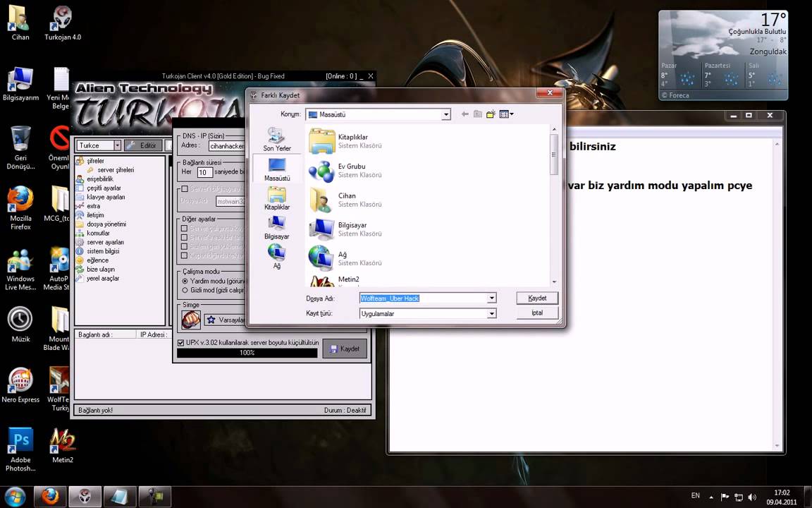Open Cihan folder in the file list
Image resolution: width=812 pixels, height=508 pixels.
pyautogui.click(x=345, y=200)
